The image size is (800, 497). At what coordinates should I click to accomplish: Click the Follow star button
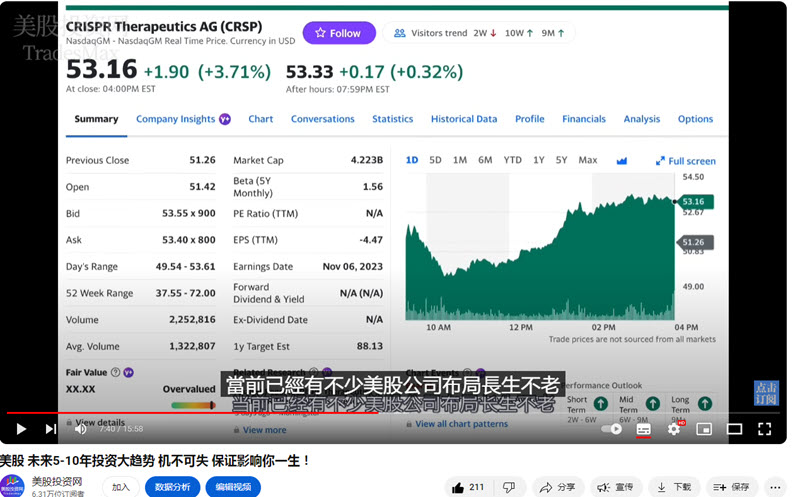pyautogui.click(x=339, y=33)
